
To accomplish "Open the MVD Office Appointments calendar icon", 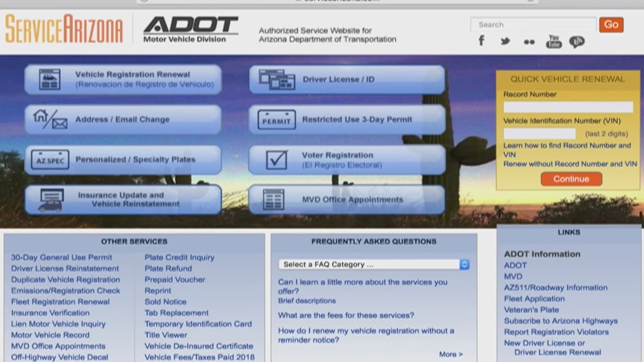I will (273, 200).
